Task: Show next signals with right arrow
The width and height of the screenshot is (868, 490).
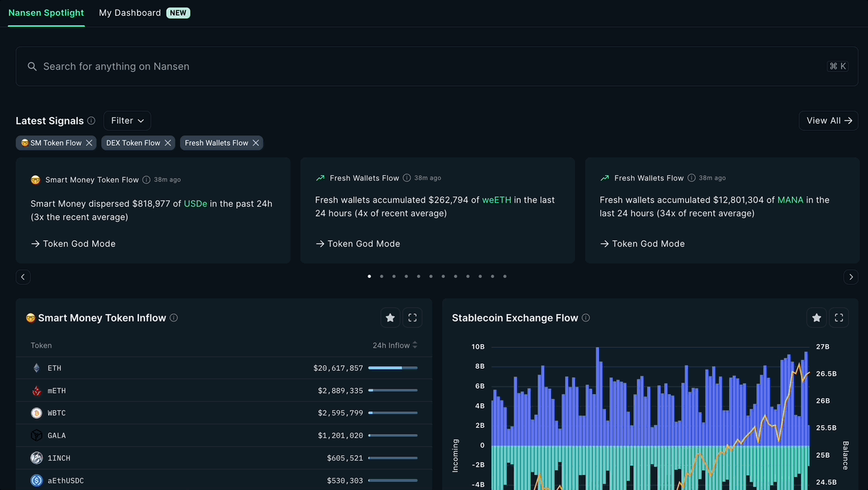Action: 851,277
